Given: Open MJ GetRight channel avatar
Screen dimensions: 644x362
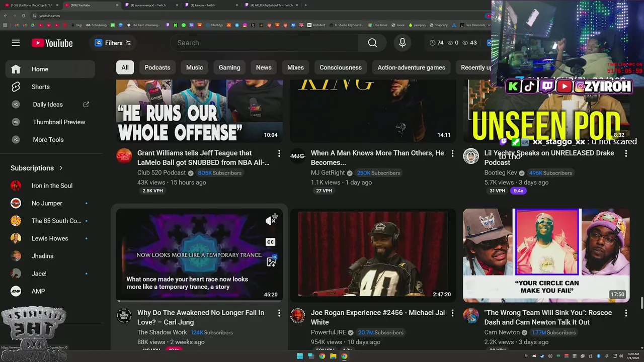Looking at the screenshot, I should [x=298, y=156].
